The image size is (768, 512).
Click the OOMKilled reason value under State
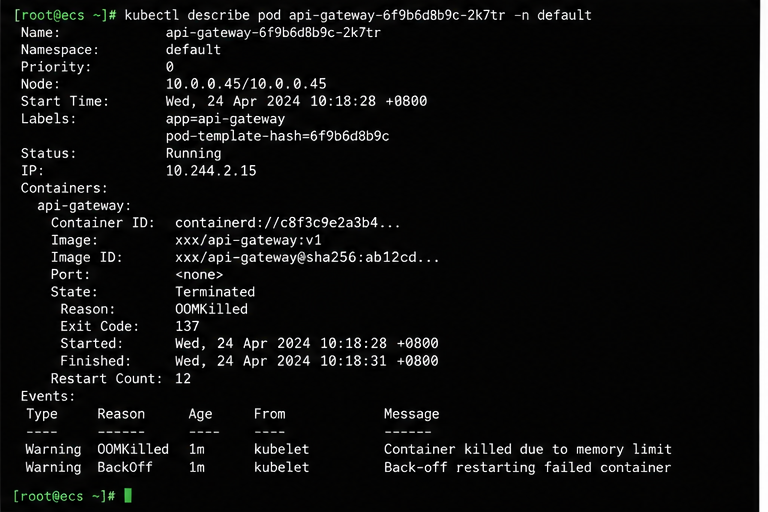click(211, 309)
